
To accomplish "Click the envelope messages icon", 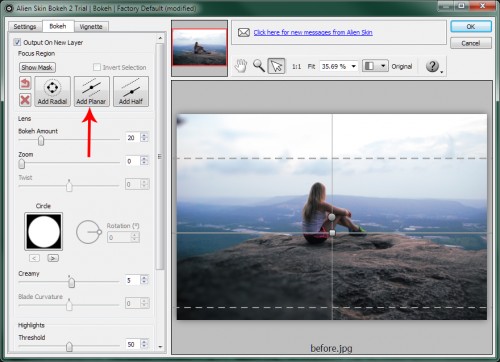I will 244,32.
